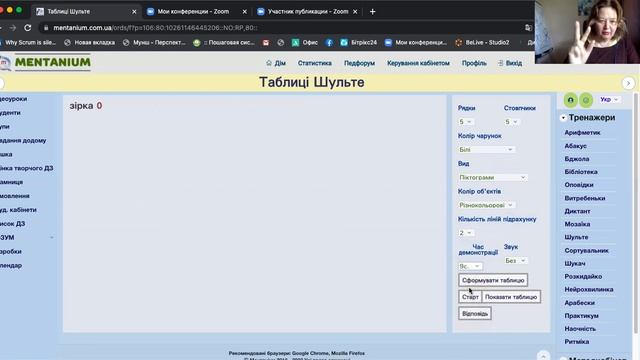Open the Стовпчики columns dropdown
Image resolution: width=640 pixels, height=360 pixels.
coord(511,122)
